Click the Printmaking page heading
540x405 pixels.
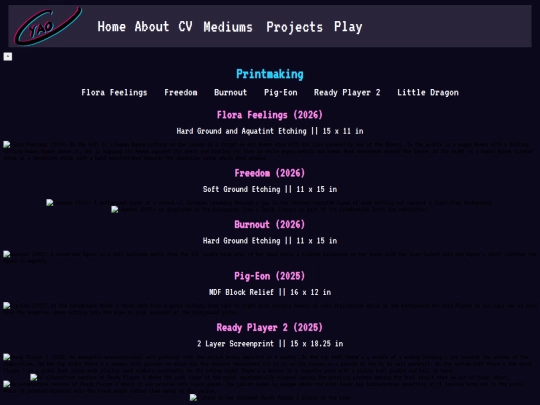[x=270, y=74]
